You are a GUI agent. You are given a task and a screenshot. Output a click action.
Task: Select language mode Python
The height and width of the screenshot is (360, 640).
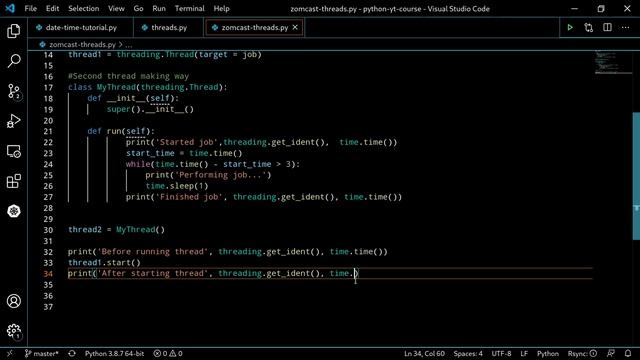pos(547,353)
